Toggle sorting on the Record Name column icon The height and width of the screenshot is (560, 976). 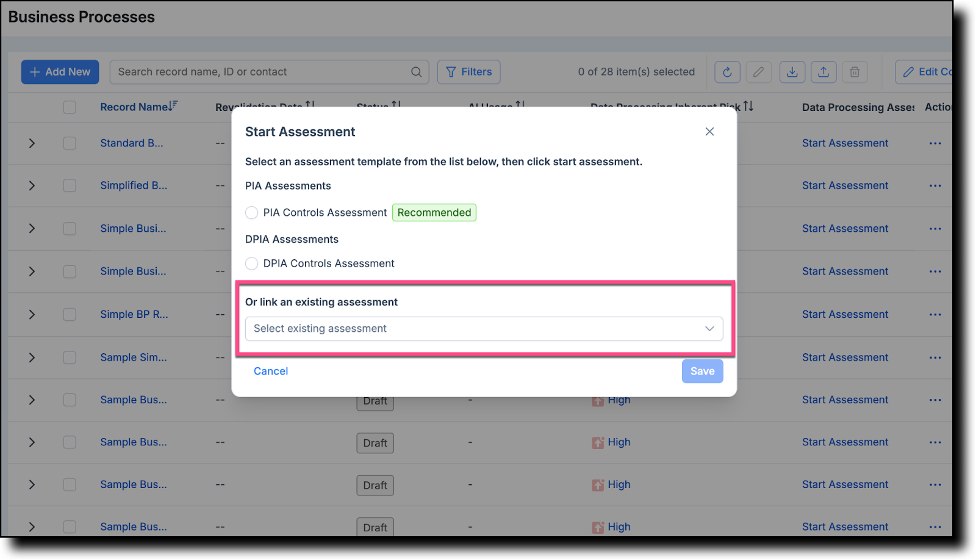click(173, 106)
